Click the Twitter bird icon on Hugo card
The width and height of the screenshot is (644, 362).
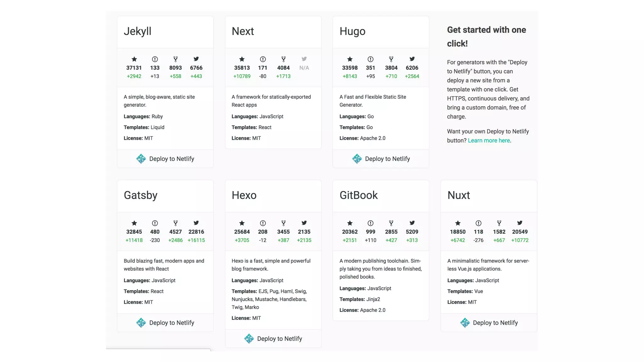coord(412,59)
